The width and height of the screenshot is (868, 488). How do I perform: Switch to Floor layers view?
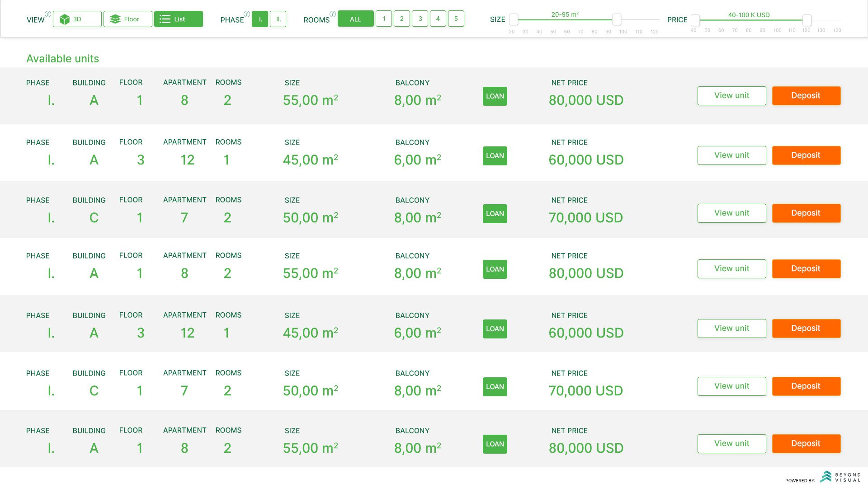tap(127, 19)
